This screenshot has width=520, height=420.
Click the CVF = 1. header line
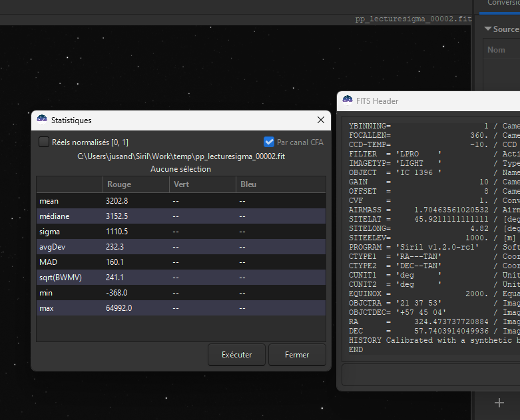[x=434, y=200]
